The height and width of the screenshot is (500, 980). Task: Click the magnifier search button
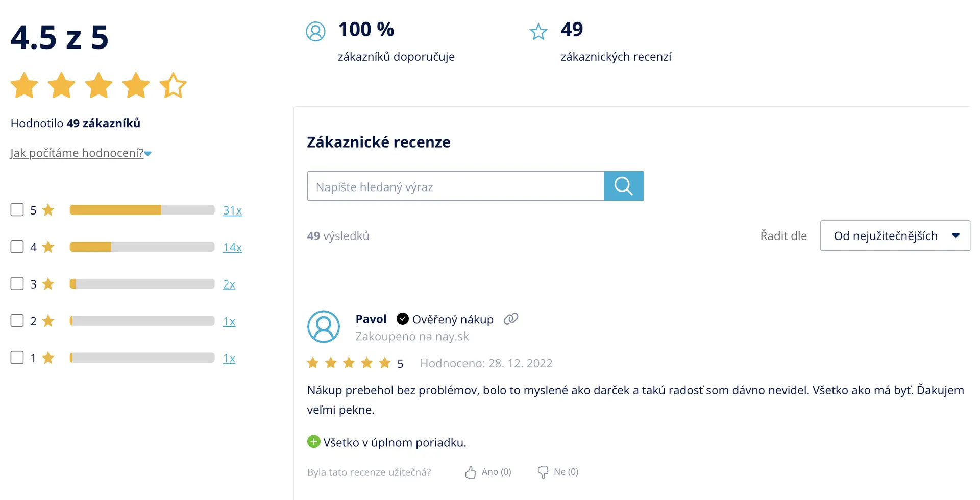623,186
